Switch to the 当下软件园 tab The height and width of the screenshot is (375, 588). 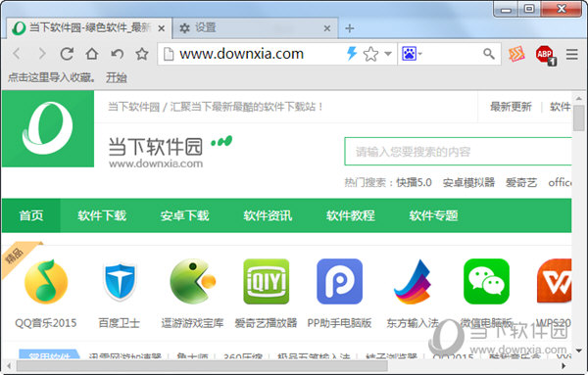click(89, 27)
